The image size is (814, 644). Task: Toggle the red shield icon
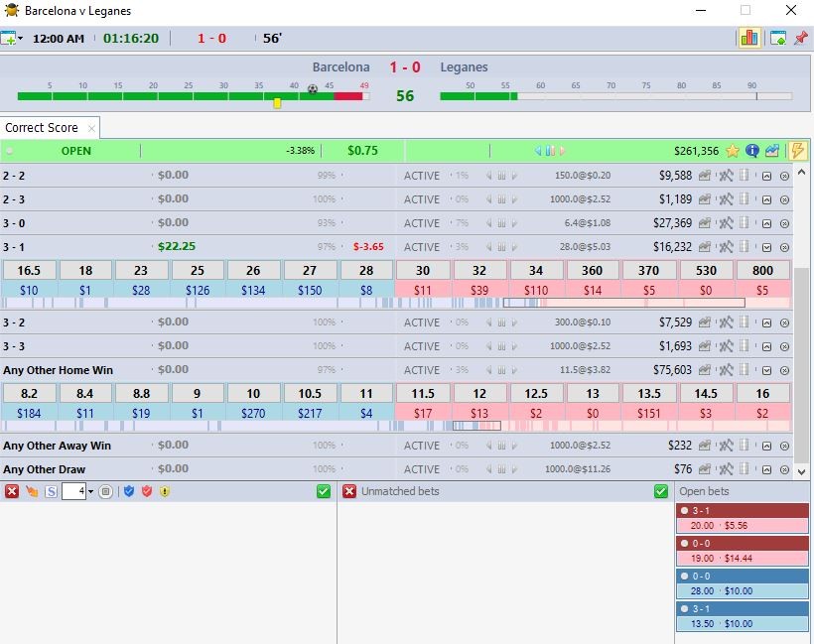(x=147, y=491)
